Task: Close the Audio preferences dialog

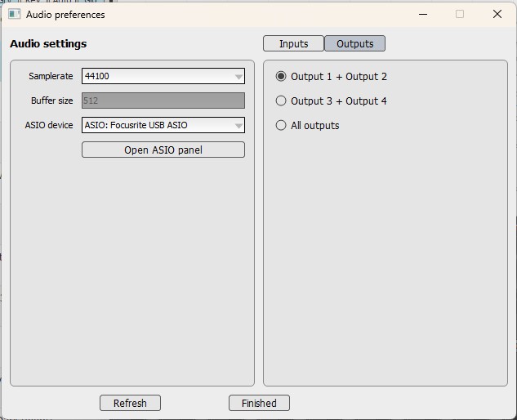Action: pos(497,14)
